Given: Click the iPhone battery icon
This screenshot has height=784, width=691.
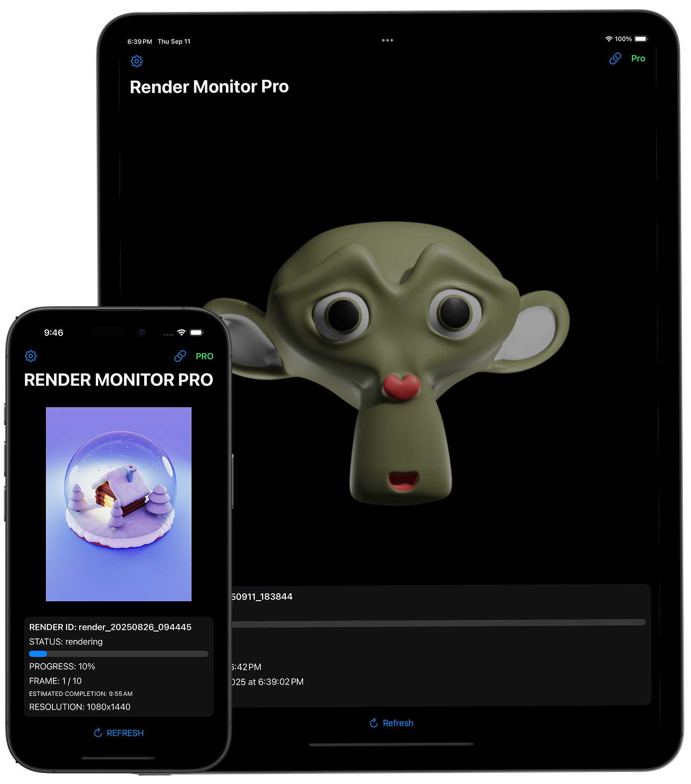Looking at the screenshot, I should coord(197,333).
